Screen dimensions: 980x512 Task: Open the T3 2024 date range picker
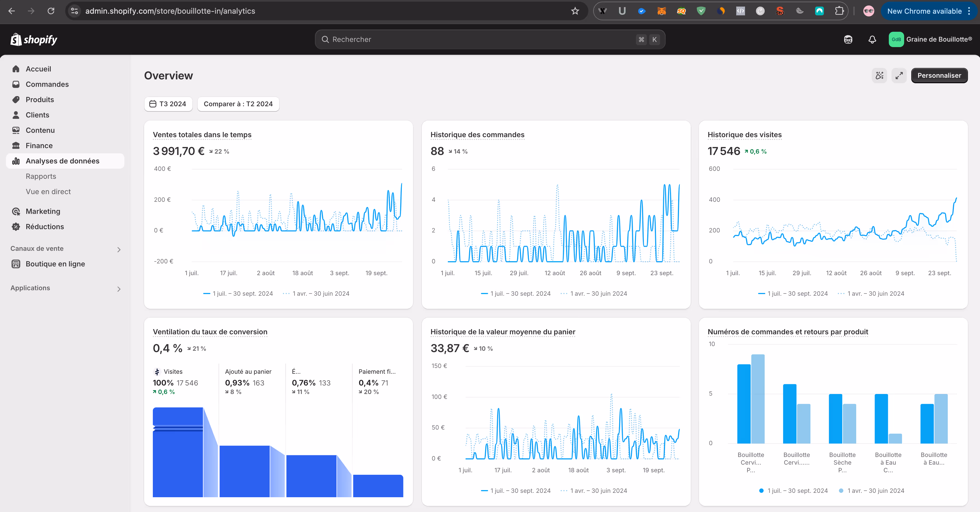click(168, 104)
